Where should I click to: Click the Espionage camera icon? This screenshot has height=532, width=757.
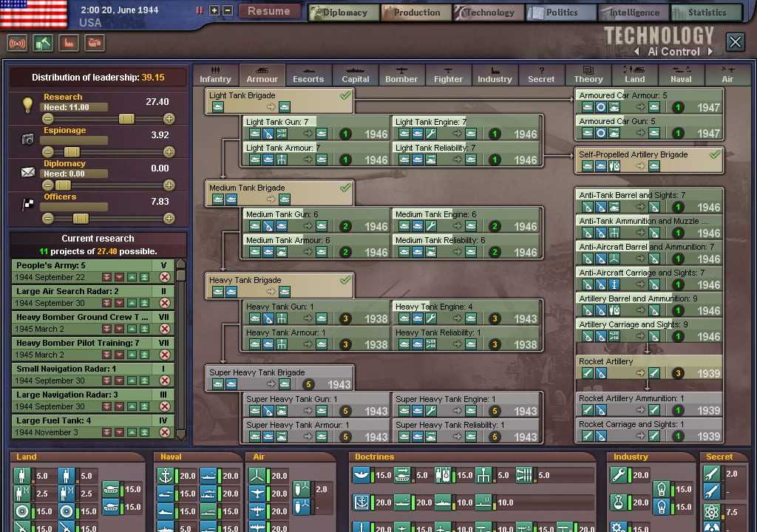[28, 140]
